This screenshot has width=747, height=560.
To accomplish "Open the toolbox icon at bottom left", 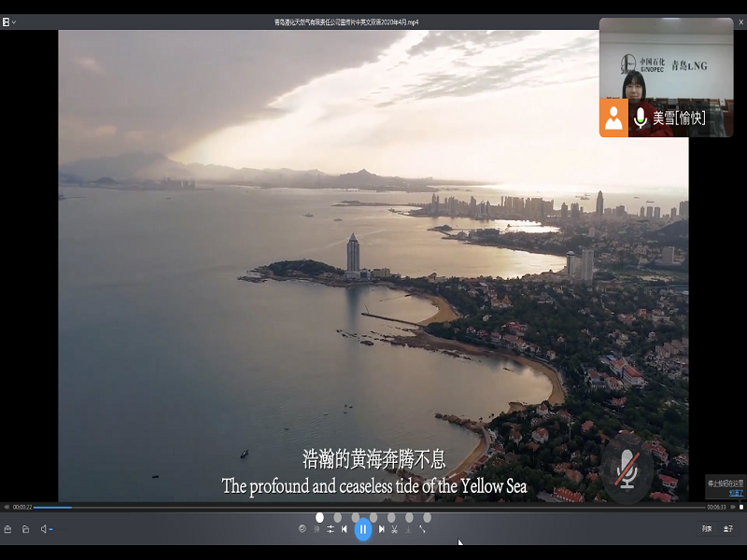I will (7, 529).
